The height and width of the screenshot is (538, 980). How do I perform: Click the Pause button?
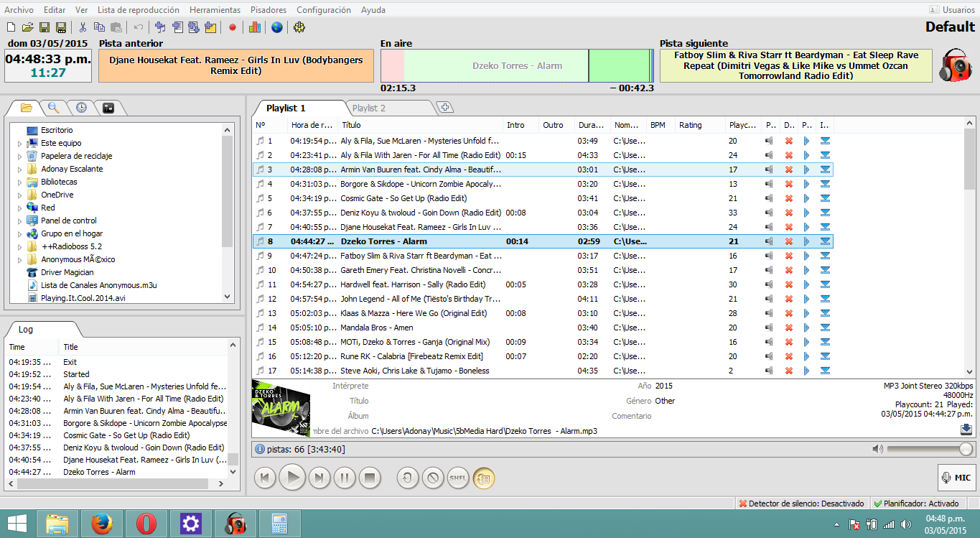tap(345, 478)
